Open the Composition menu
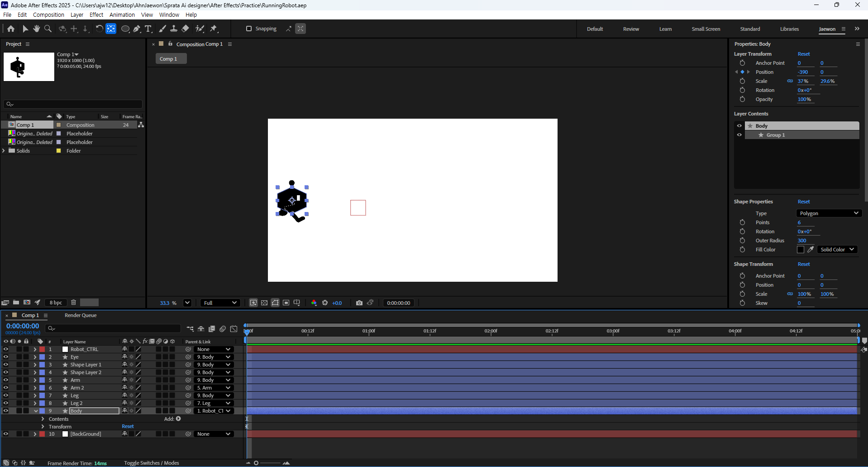 pyautogui.click(x=48, y=15)
